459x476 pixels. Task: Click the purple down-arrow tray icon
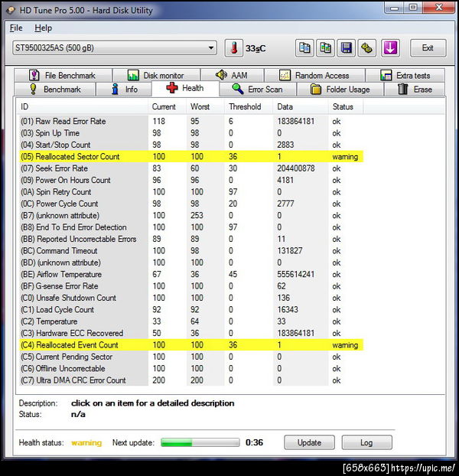(x=390, y=48)
